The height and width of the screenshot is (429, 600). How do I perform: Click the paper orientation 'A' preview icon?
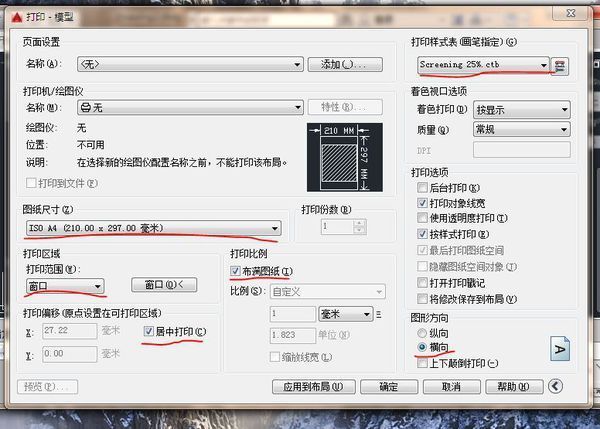[560, 347]
